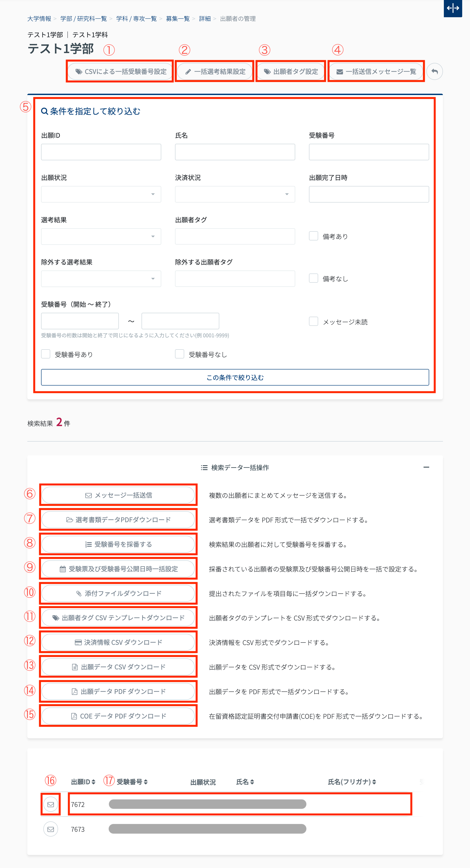Open the 出願状況 dropdown

tap(101, 194)
